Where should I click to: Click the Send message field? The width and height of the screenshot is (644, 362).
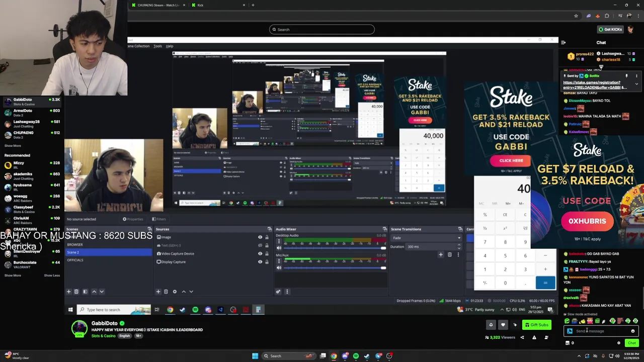click(x=601, y=331)
